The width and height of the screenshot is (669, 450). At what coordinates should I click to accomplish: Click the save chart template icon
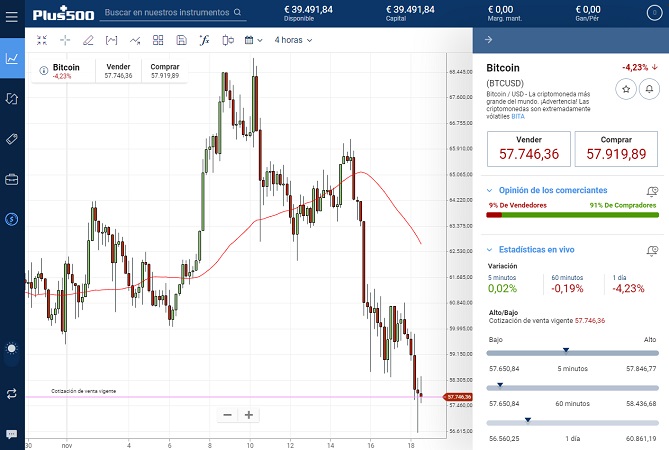[181, 40]
